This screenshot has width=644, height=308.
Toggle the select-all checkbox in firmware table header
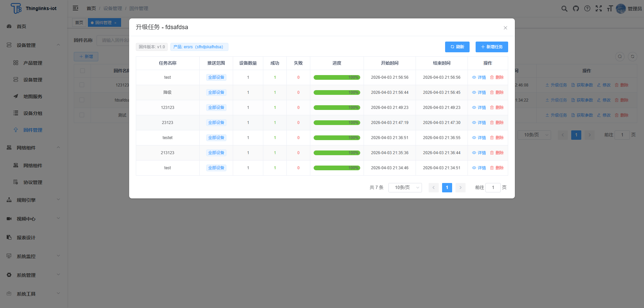83,71
